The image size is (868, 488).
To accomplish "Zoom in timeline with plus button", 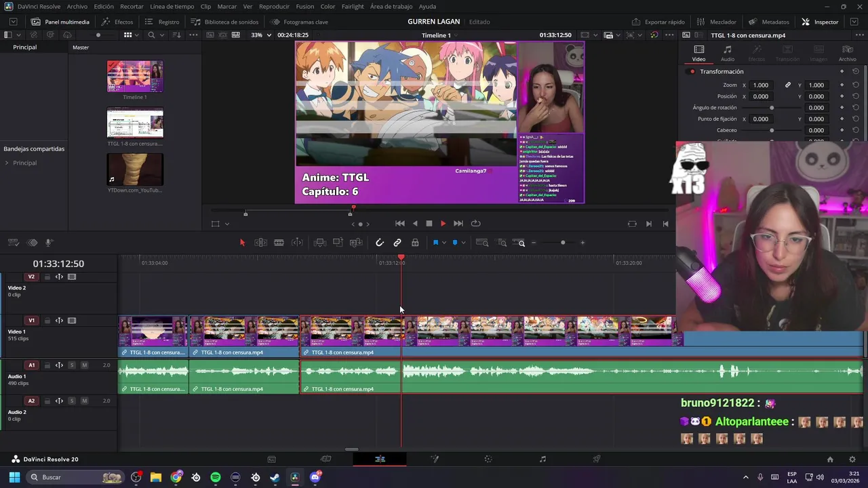I will pyautogui.click(x=583, y=243).
